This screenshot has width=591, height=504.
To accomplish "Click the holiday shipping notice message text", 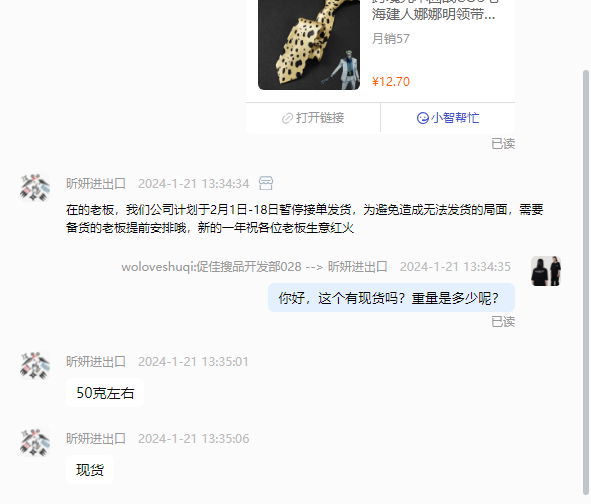I will (x=305, y=219).
